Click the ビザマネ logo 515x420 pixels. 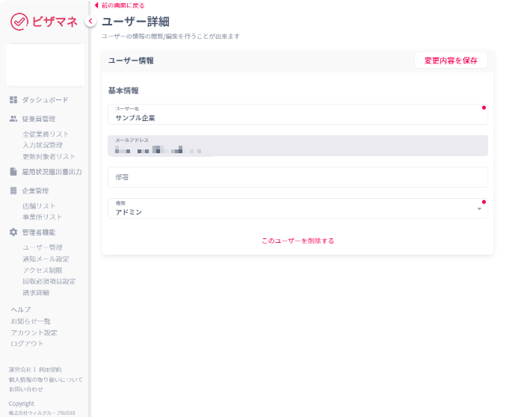44,22
